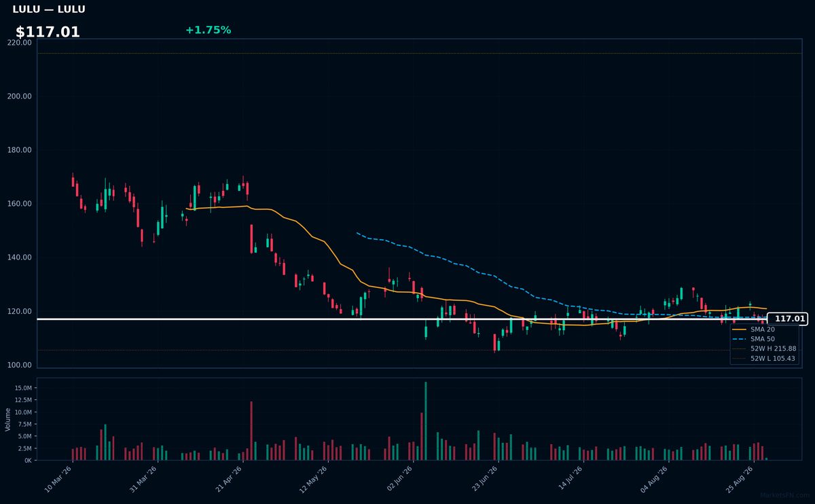Viewport: 815px width, 504px height.
Task: Click the 23 Jun '26 date label
Action: pos(484,478)
